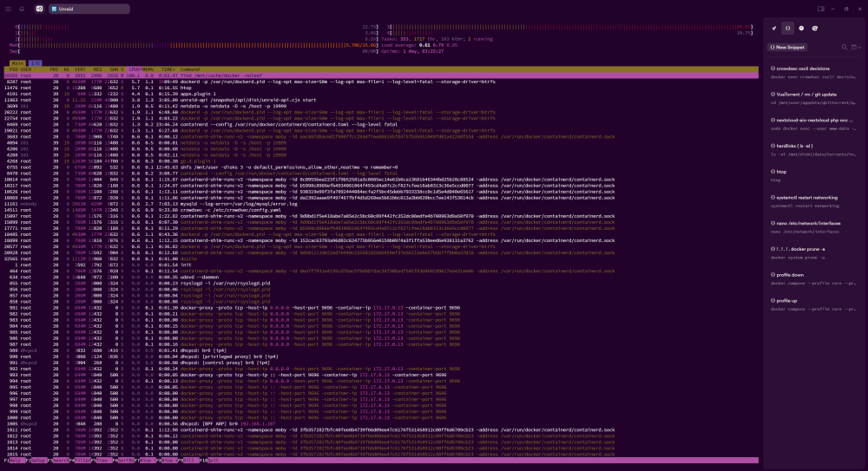Select the hardlinks { ls -al } snippet
Image resolution: width=868 pixels, height=471 pixels.
click(x=813, y=150)
